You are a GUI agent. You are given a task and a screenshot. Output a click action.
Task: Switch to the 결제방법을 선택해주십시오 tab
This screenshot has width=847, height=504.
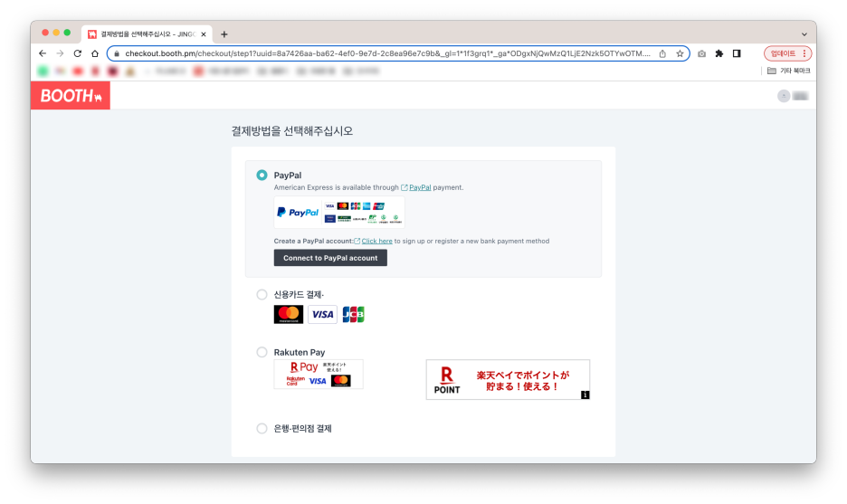pyautogui.click(x=147, y=34)
